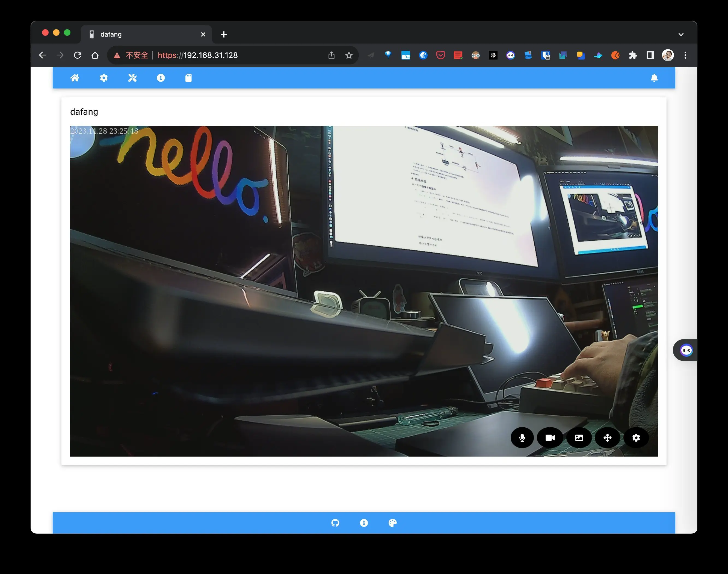The image size is (728, 574).
Task: Click the home icon in blue navbar
Action: point(75,78)
